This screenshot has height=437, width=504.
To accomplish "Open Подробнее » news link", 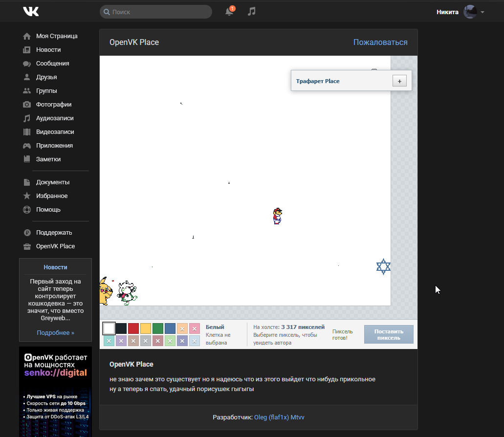I will 55,332.
